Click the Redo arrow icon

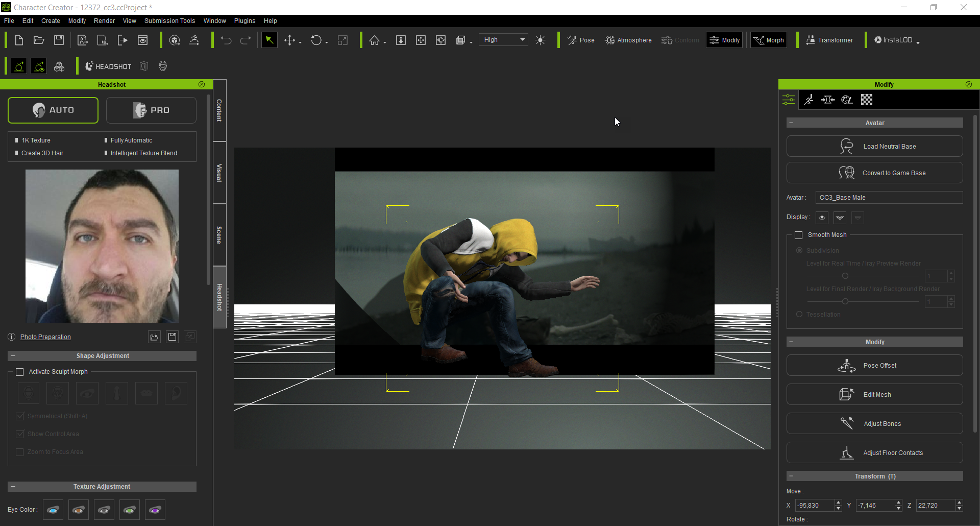click(246, 40)
